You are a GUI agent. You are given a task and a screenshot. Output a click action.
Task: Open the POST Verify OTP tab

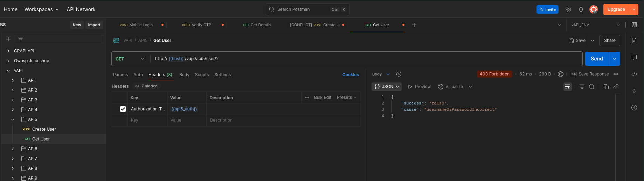(196, 25)
